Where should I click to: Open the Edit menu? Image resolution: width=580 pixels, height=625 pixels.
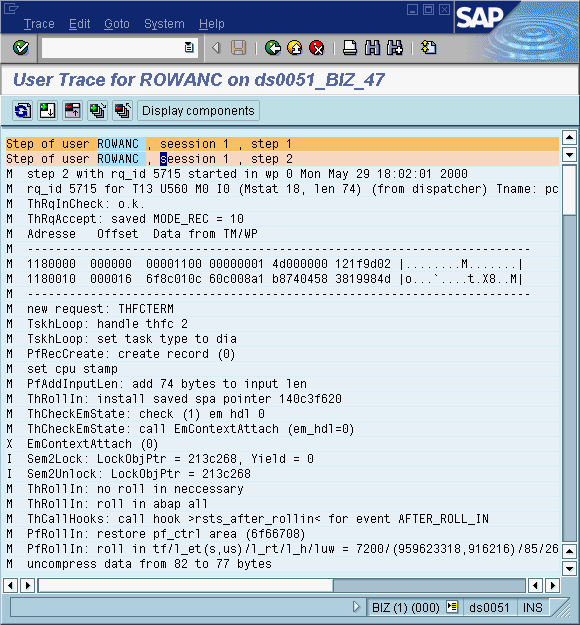(80, 24)
